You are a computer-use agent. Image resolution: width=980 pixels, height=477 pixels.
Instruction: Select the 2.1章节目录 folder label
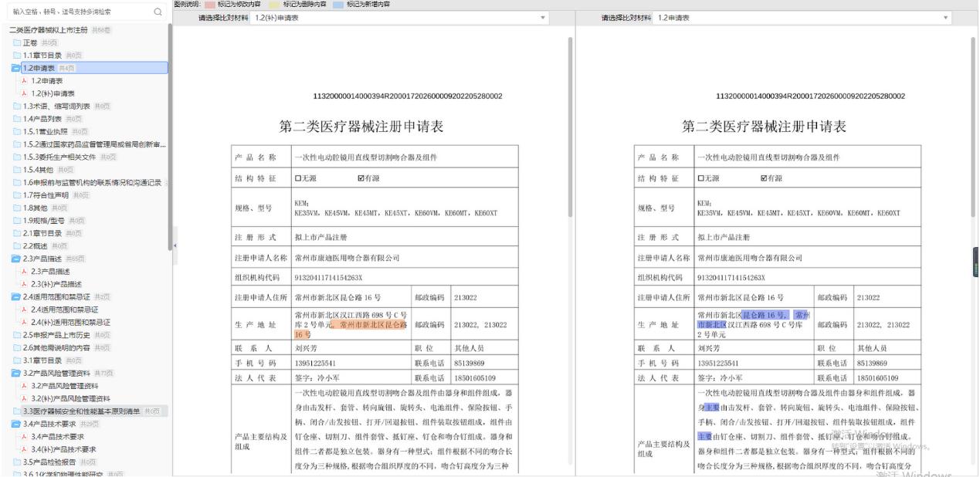(42, 233)
